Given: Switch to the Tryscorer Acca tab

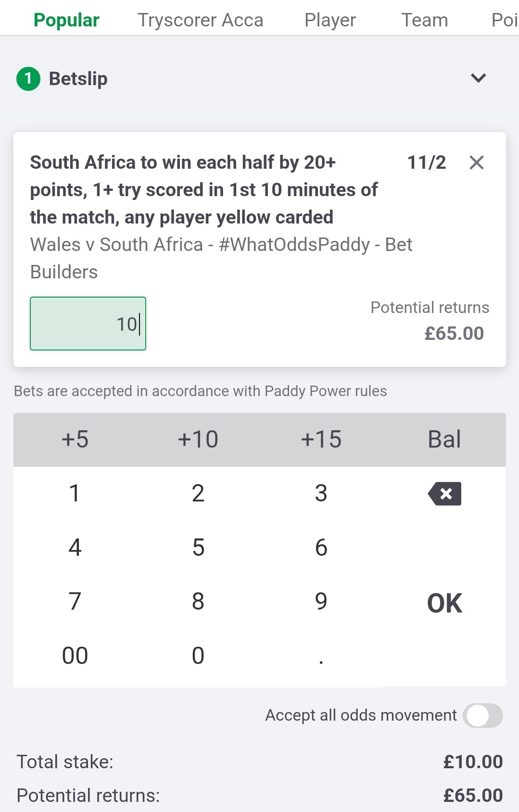Looking at the screenshot, I should pyautogui.click(x=200, y=20).
